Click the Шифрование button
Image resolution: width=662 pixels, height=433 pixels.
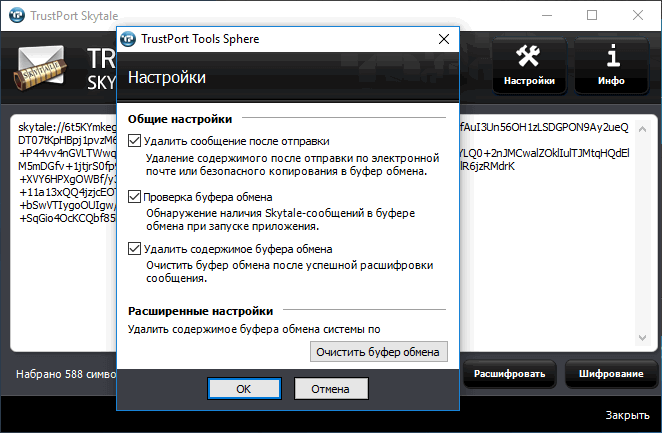point(609,375)
